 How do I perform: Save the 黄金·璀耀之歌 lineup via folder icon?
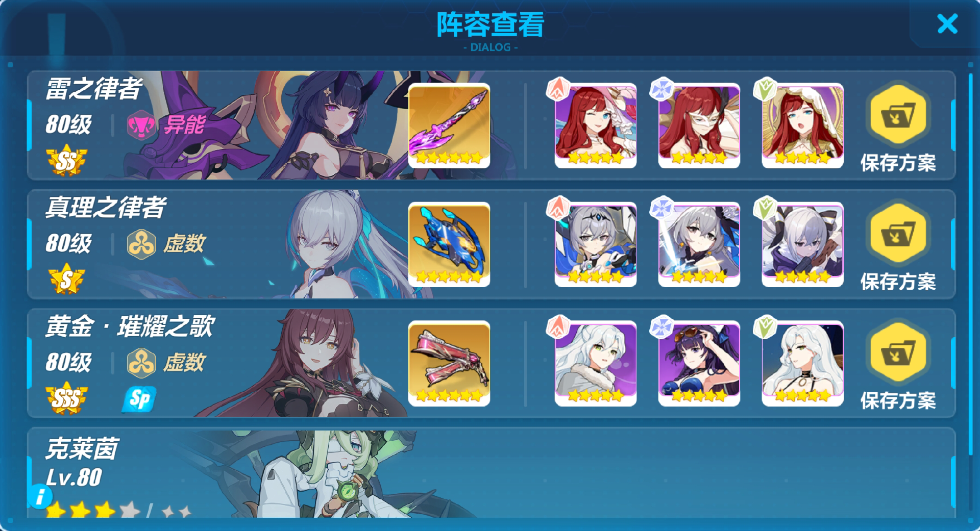(898, 352)
